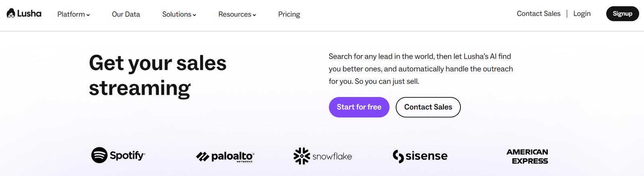Click the Sisense symbol icon
The image size is (644, 176).
coord(398,156)
